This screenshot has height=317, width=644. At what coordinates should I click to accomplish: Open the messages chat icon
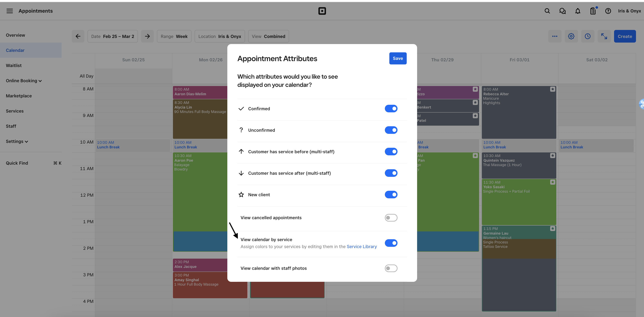563,11
